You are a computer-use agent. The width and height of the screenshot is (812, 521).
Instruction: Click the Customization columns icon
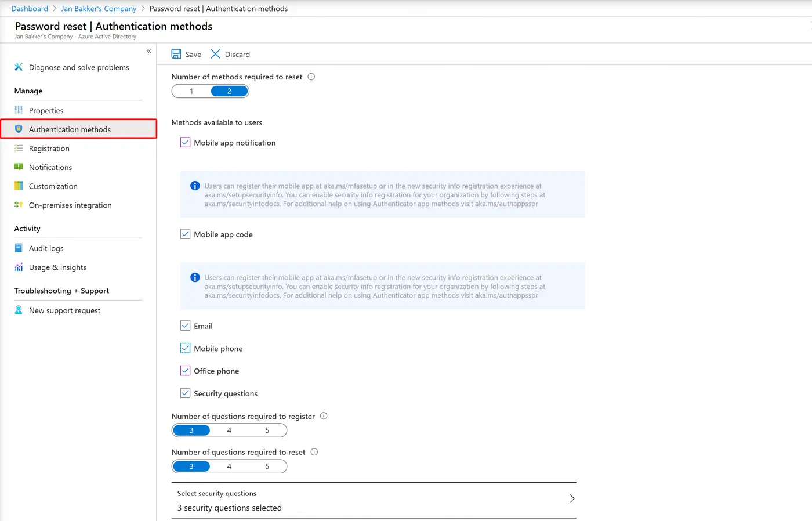[x=19, y=186]
